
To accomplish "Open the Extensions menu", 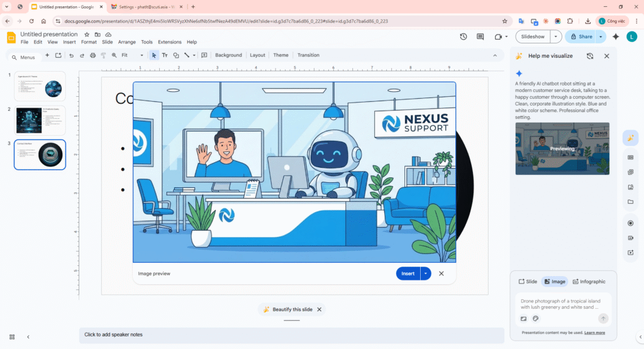I will point(169,42).
